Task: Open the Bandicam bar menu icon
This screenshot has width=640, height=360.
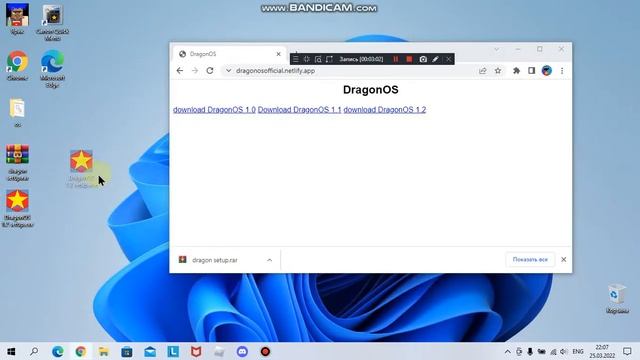Action: click(296, 59)
